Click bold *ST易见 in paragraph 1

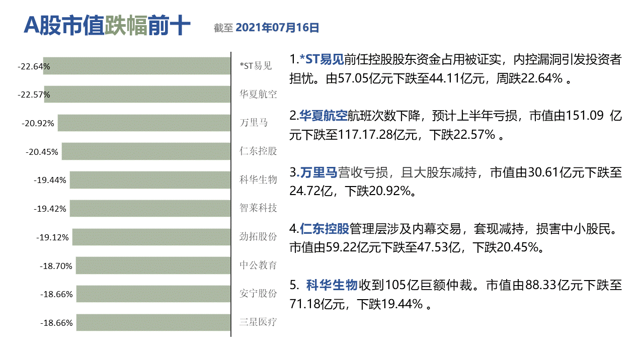pos(322,60)
